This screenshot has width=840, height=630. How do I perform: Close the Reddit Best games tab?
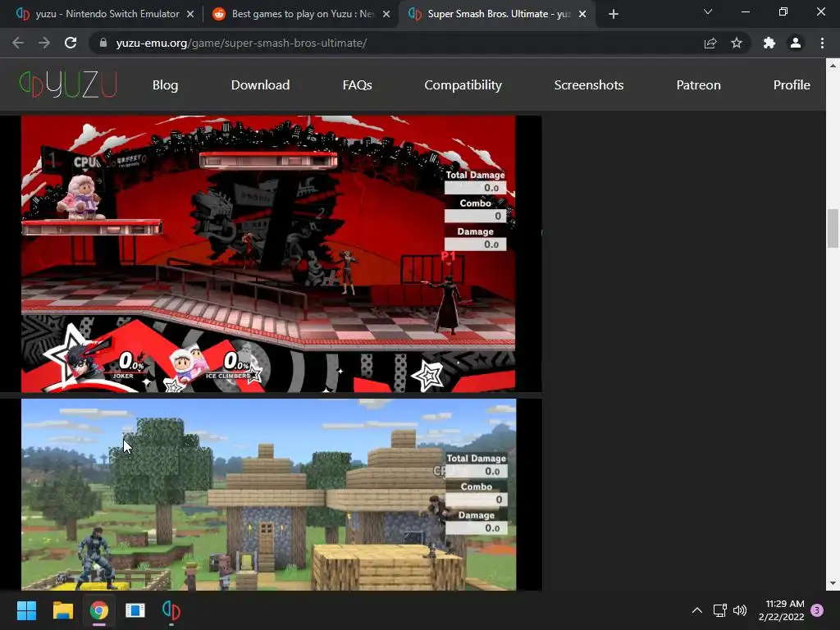386,14
